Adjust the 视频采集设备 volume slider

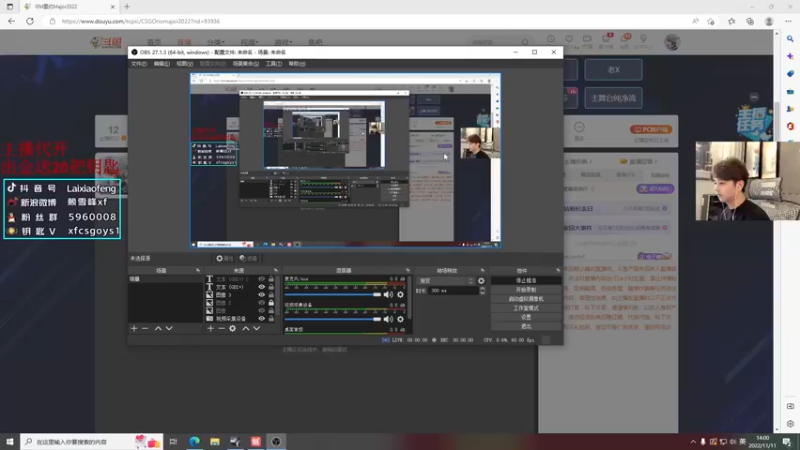tap(333, 319)
